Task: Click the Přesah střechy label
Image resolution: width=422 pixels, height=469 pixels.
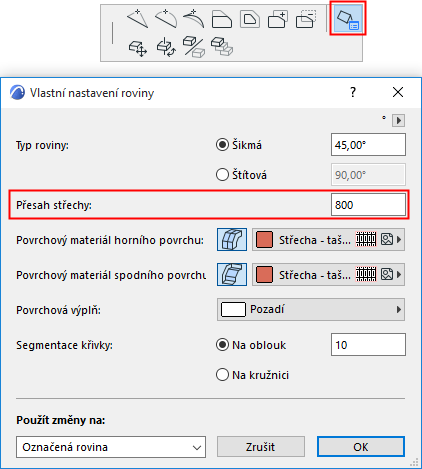Action: click(x=54, y=205)
